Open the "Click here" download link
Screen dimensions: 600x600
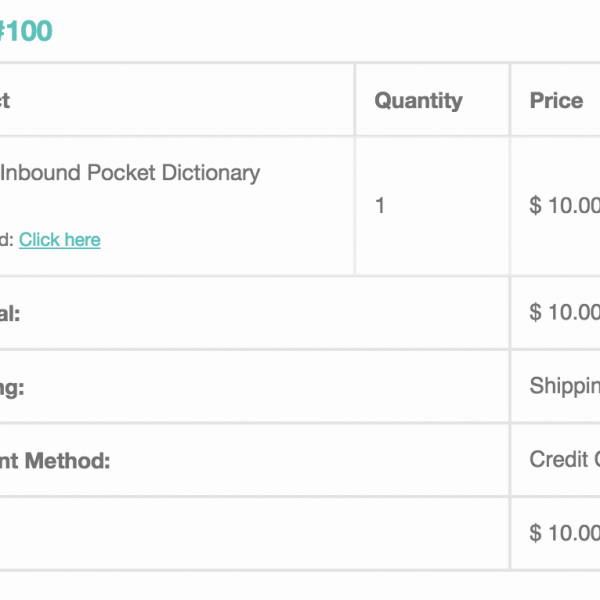(x=60, y=240)
